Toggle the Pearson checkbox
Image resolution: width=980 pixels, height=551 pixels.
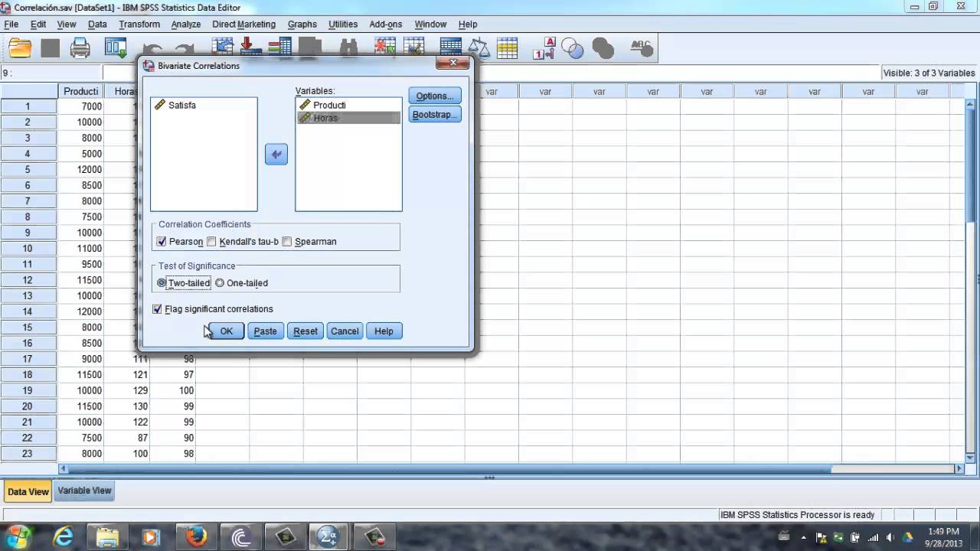pos(161,242)
